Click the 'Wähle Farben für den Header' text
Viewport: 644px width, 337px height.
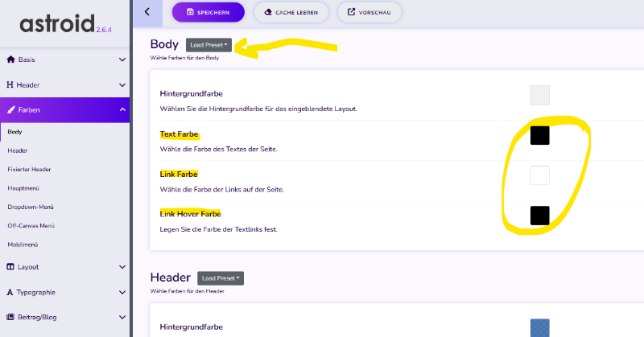(188, 291)
